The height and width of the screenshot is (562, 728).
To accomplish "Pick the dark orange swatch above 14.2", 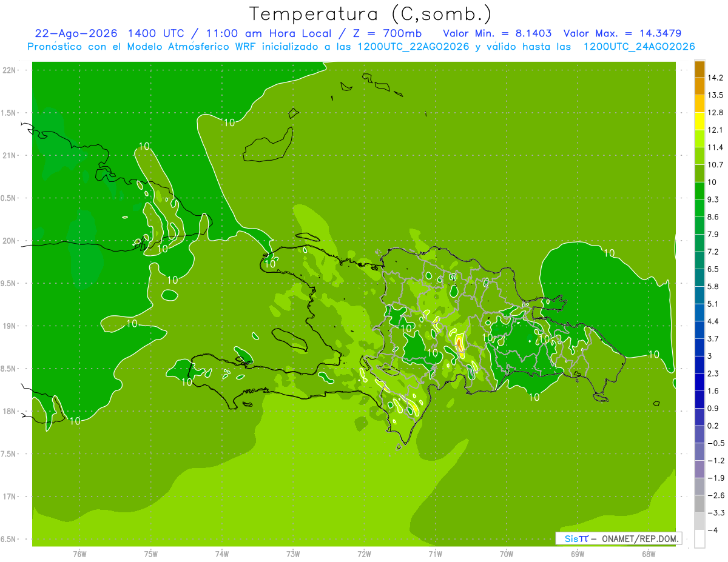I will 699,69.
